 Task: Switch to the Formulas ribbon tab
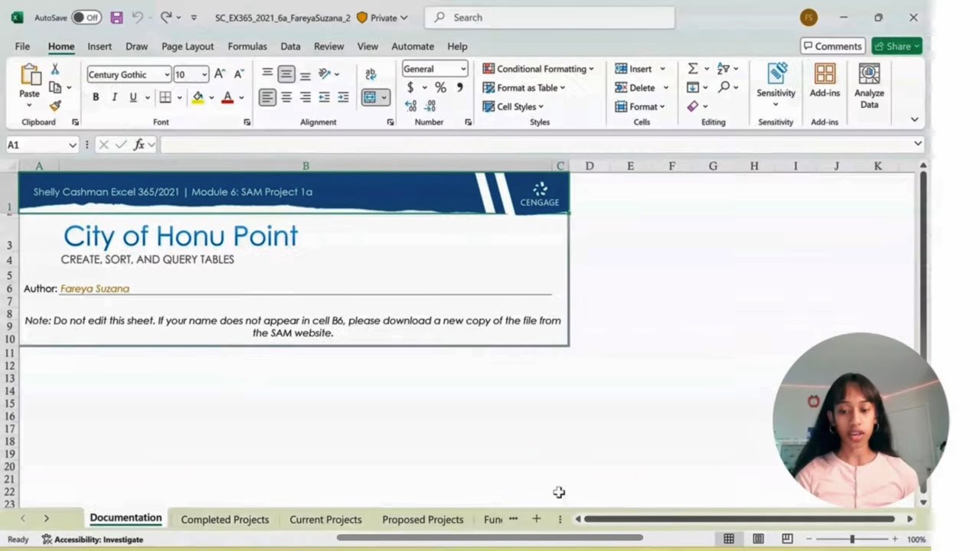pos(247,46)
